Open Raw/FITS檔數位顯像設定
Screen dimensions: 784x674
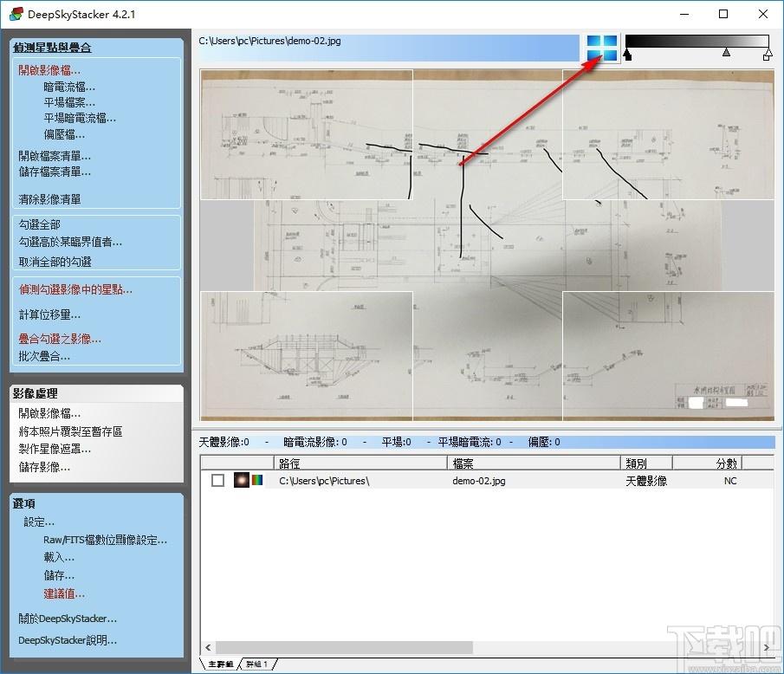click(x=105, y=540)
